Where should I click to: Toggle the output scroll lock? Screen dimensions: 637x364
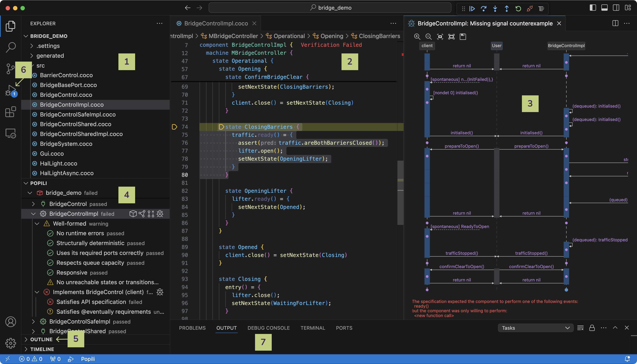coord(592,328)
